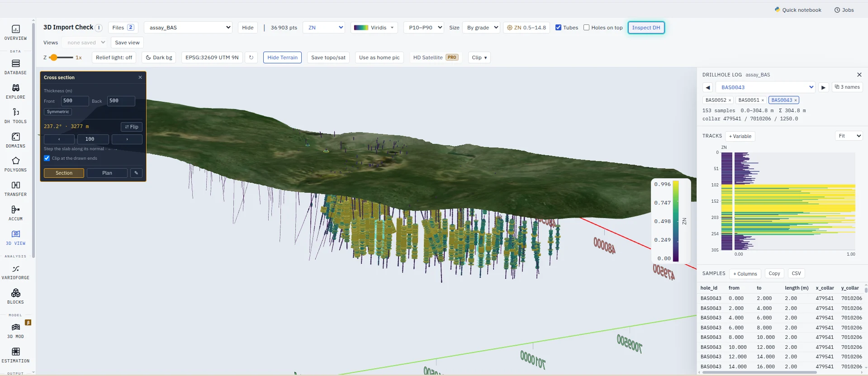The image size is (868, 376).
Task: Toggle the Tubes checkbox
Action: (558, 28)
